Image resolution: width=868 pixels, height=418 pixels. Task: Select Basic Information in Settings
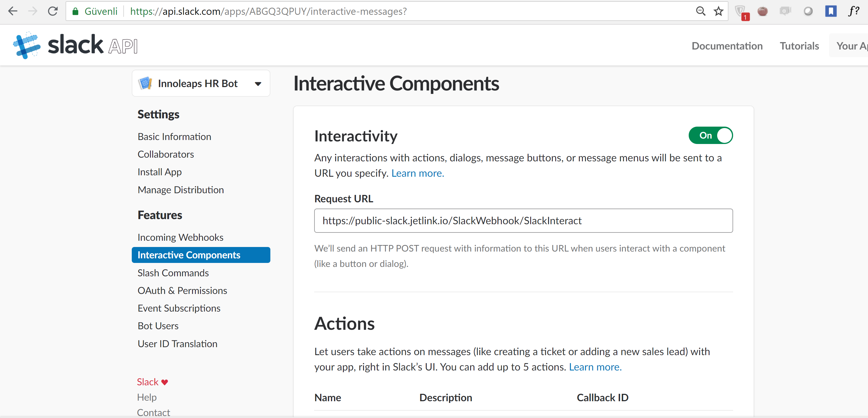pyautogui.click(x=174, y=136)
